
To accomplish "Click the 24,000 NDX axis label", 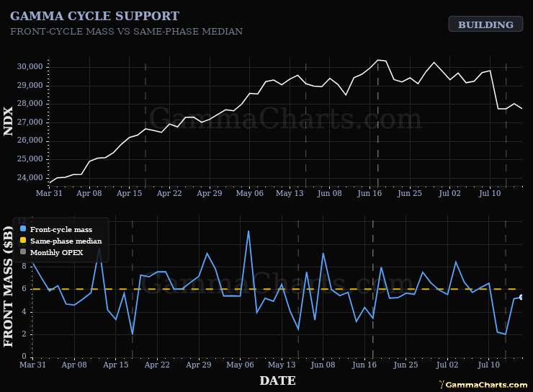I will (x=30, y=178).
